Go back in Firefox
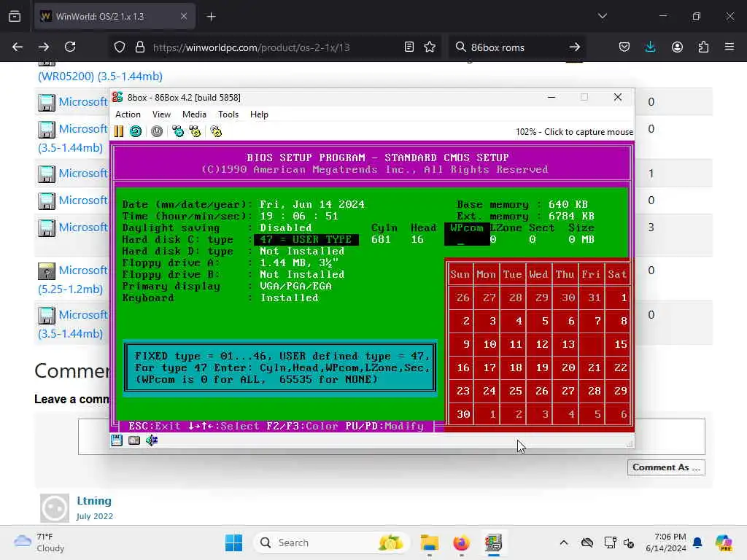 pyautogui.click(x=18, y=47)
